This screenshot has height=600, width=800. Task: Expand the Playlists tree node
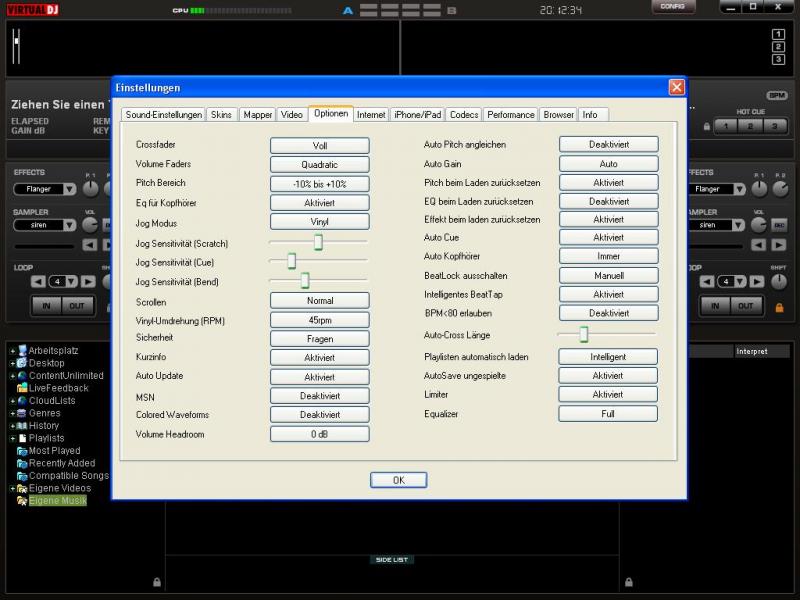click(11, 438)
